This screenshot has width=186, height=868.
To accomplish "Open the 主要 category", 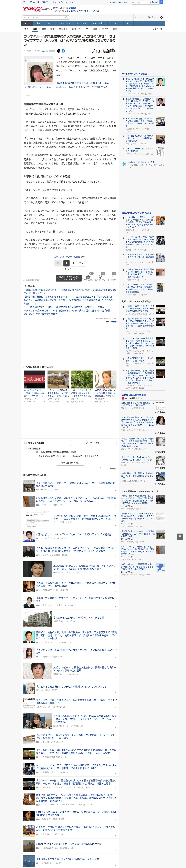I will pos(26,29).
